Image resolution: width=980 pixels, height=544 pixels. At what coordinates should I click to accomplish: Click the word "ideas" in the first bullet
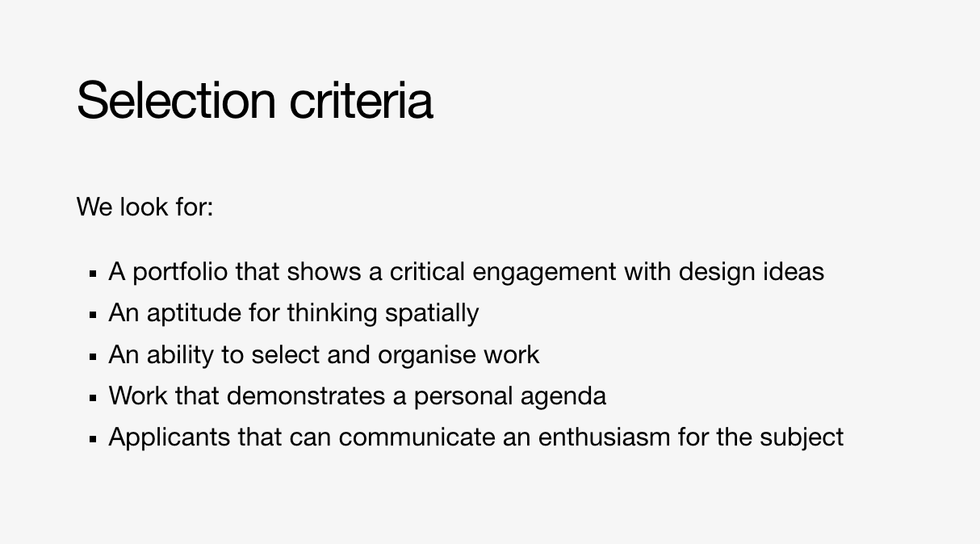click(x=794, y=272)
